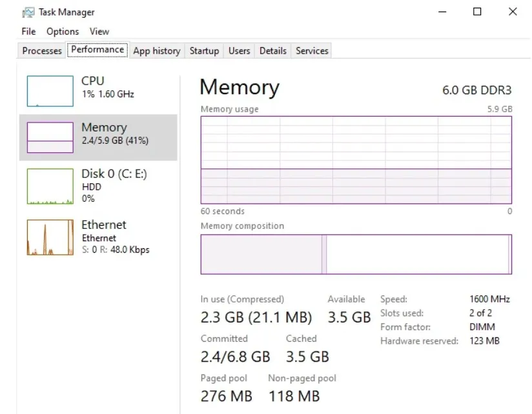Viewport: 532px width, 414px height.
Task: Click the 6.0 GB DDR3 label
Action: tap(476, 90)
